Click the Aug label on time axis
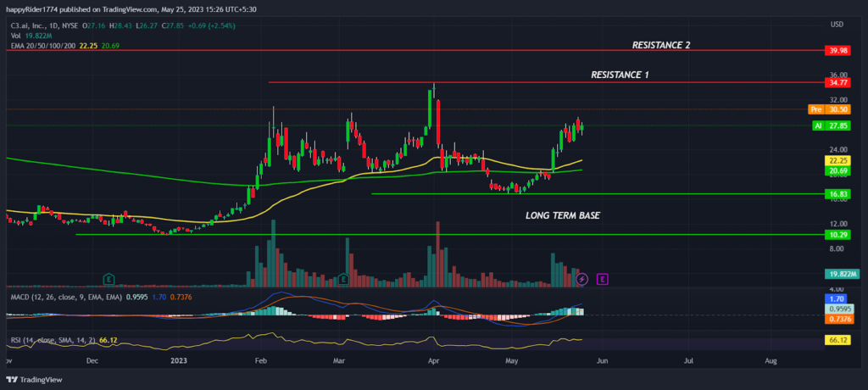Viewport: 868px width, 390px height. tap(771, 361)
